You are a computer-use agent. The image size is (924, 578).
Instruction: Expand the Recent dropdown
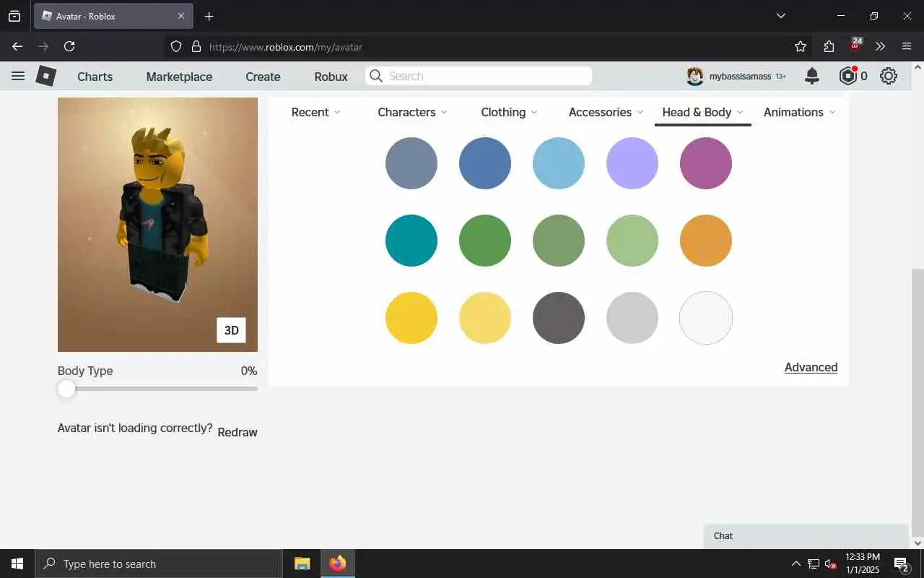coord(315,112)
